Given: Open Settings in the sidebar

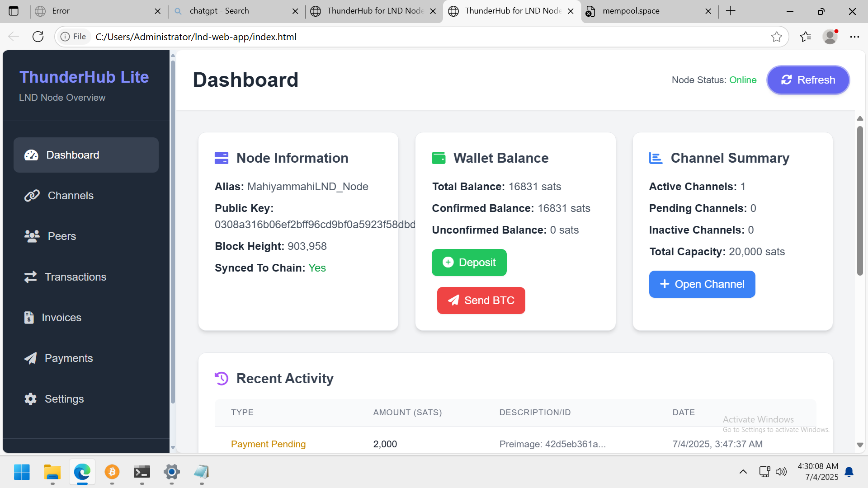Looking at the screenshot, I should [86, 399].
